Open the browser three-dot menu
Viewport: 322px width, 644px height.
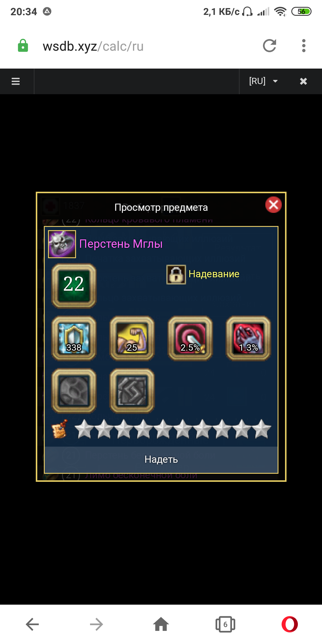click(x=304, y=46)
